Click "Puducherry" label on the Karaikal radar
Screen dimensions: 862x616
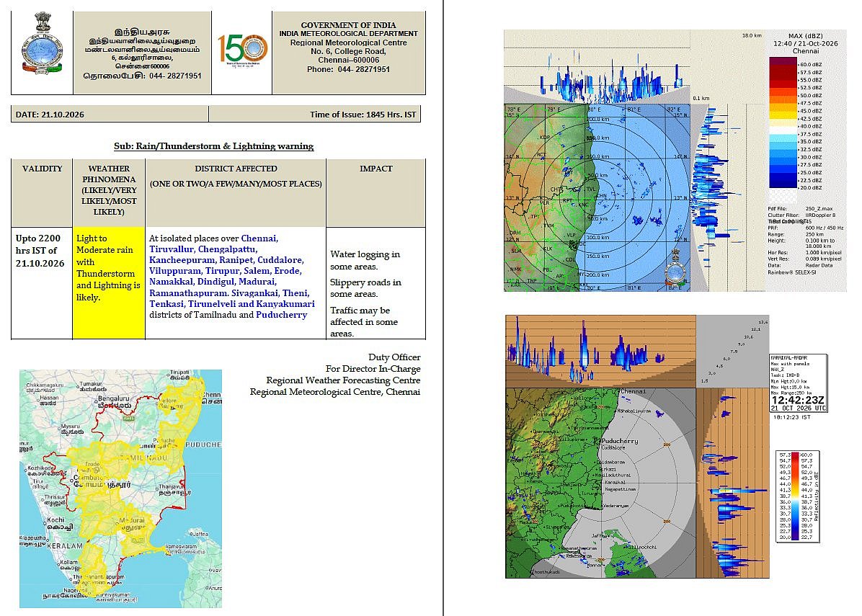click(x=620, y=441)
